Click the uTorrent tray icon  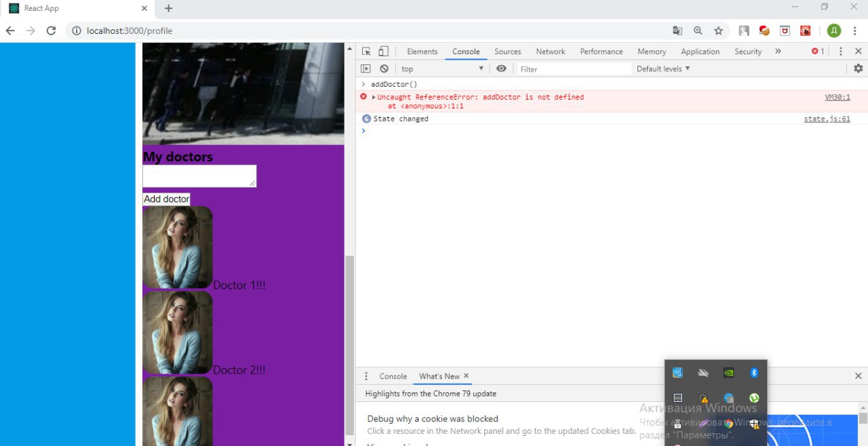pyautogui.click(x=753, y=398)
